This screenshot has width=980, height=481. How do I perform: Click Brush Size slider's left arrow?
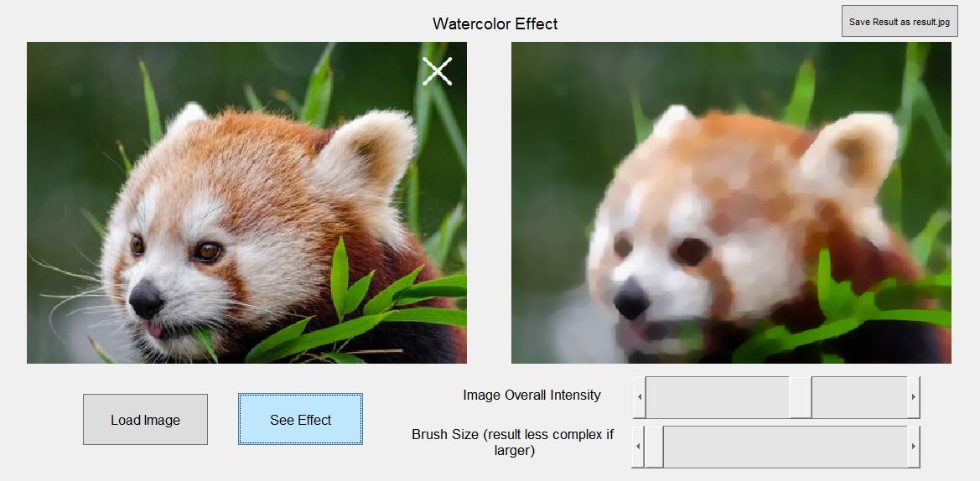[638, 447]
